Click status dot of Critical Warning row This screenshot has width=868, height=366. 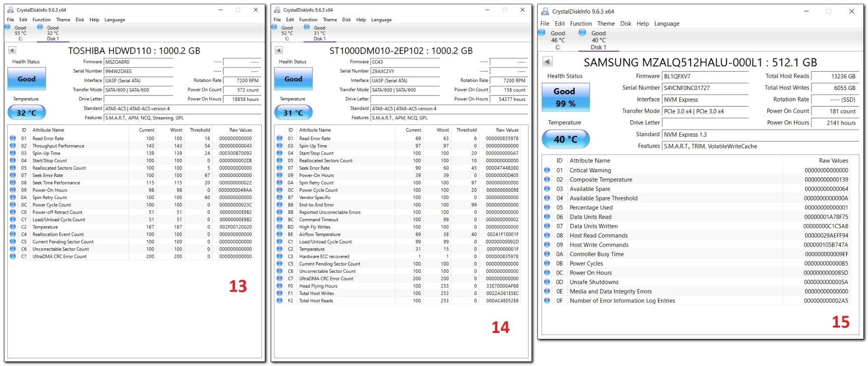pyautogui.click(x=547, y=170)
